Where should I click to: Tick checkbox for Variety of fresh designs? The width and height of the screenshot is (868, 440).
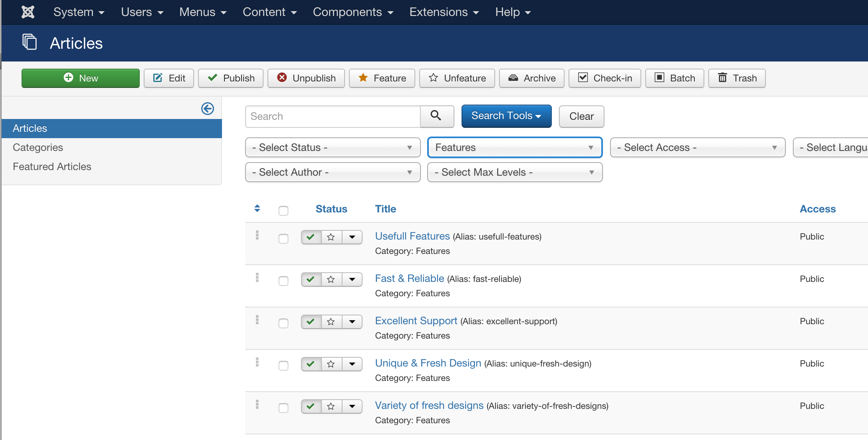coord(283,408)
